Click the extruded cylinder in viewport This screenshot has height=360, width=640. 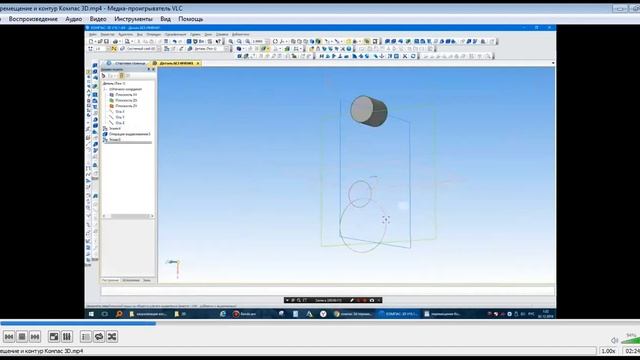click(x=369, y=111)
